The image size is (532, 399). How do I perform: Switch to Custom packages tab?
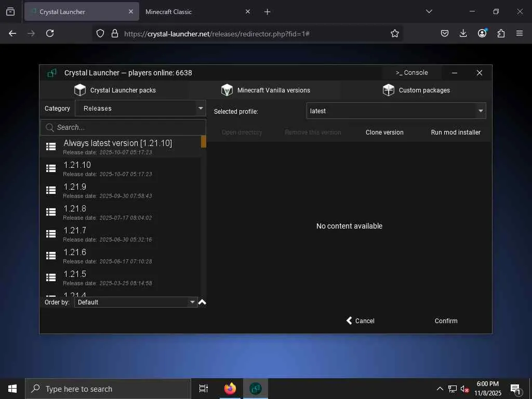point(416,90)
